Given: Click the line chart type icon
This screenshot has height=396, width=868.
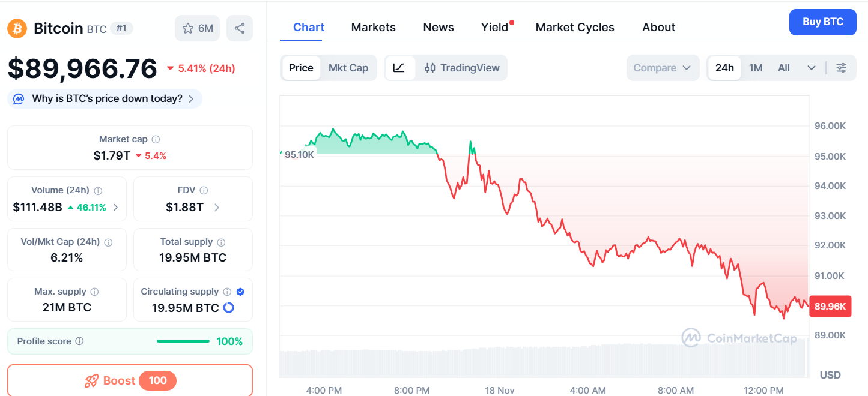Looking at the screenshot, I should click(399, 68).
